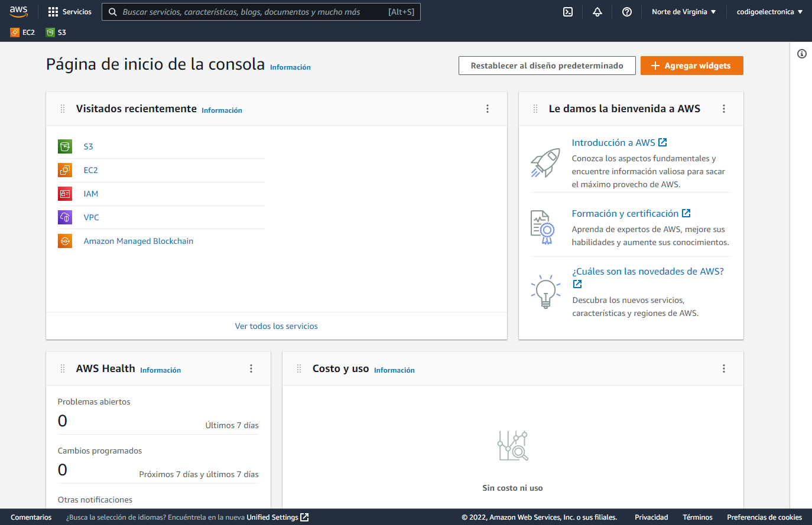Grab the AWS Health widget drag handle
This screenshot has height=525, width=812.
click(63, 369)
